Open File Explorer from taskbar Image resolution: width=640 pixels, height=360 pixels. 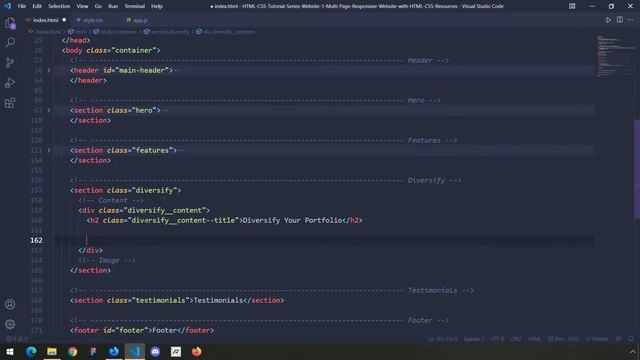tap(52, 351)
